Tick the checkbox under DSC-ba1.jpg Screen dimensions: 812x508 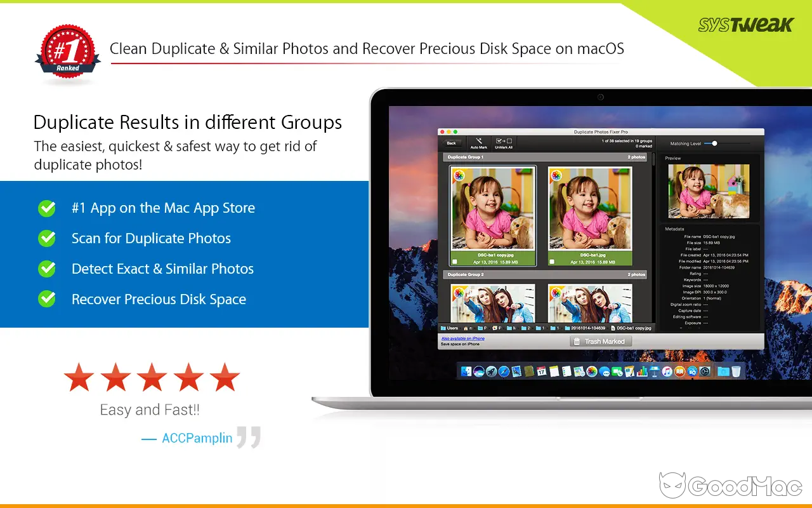[x=551, y=260]
